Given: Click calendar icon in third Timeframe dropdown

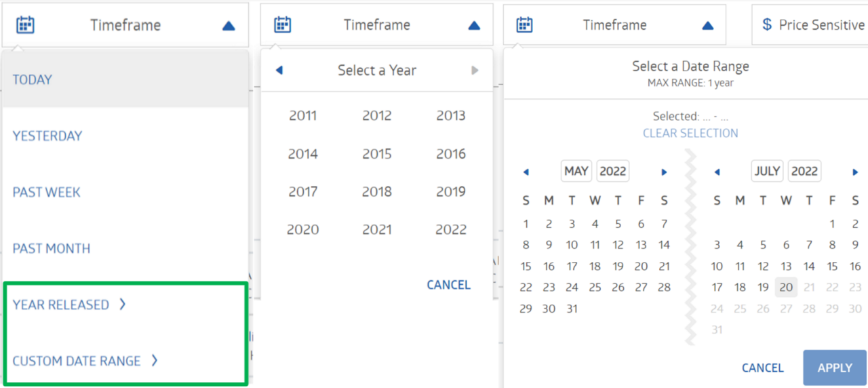Looking at the screenshot, I should pos(524,25).
